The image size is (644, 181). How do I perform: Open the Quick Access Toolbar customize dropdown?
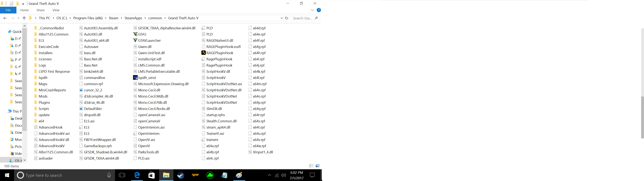pos(23,4)
